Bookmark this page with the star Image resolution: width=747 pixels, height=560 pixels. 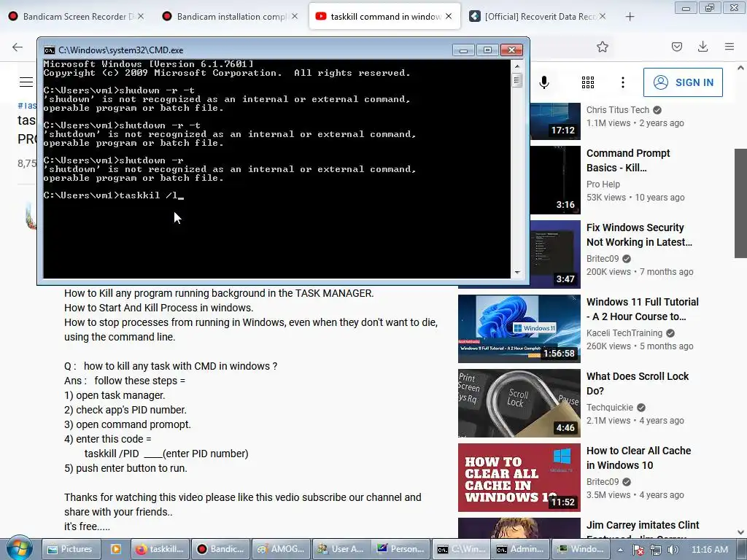click(x=603, y=47)
